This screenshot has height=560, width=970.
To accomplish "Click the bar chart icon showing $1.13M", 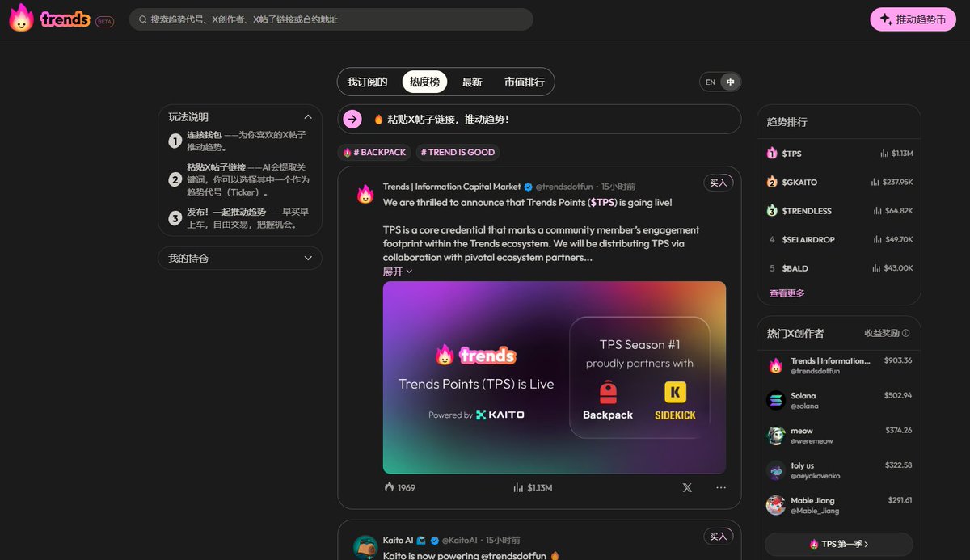I will tap(518, 487).
